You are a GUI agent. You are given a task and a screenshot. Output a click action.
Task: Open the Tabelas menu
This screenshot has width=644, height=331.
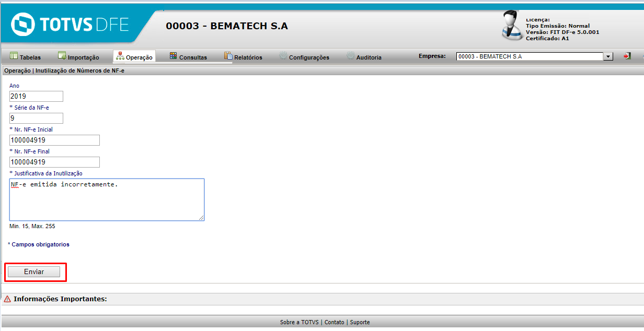25,56
